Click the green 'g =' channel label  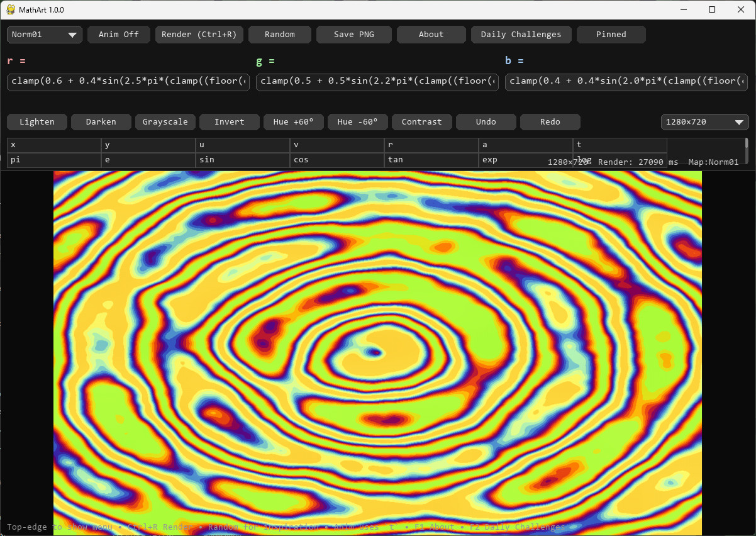click(265, 62)
